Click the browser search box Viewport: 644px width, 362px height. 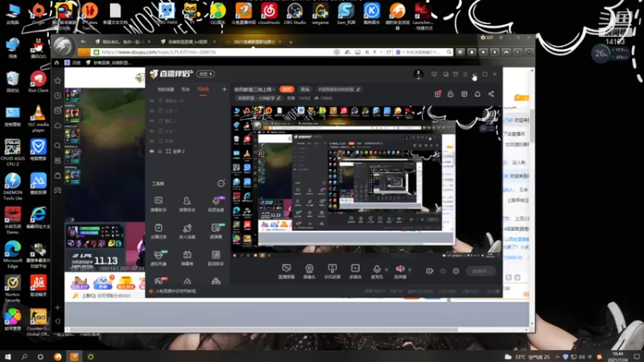click(423, 52)
